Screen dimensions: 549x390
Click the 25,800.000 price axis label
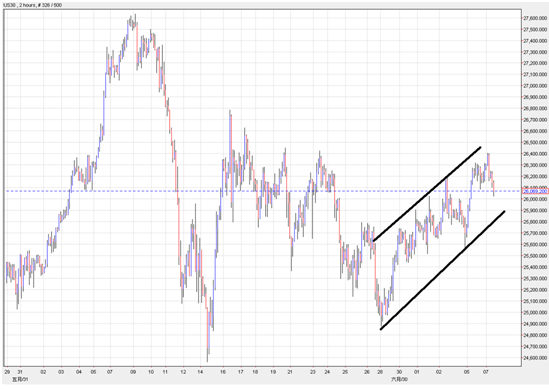pyautogui.click(x=535, y=222)
